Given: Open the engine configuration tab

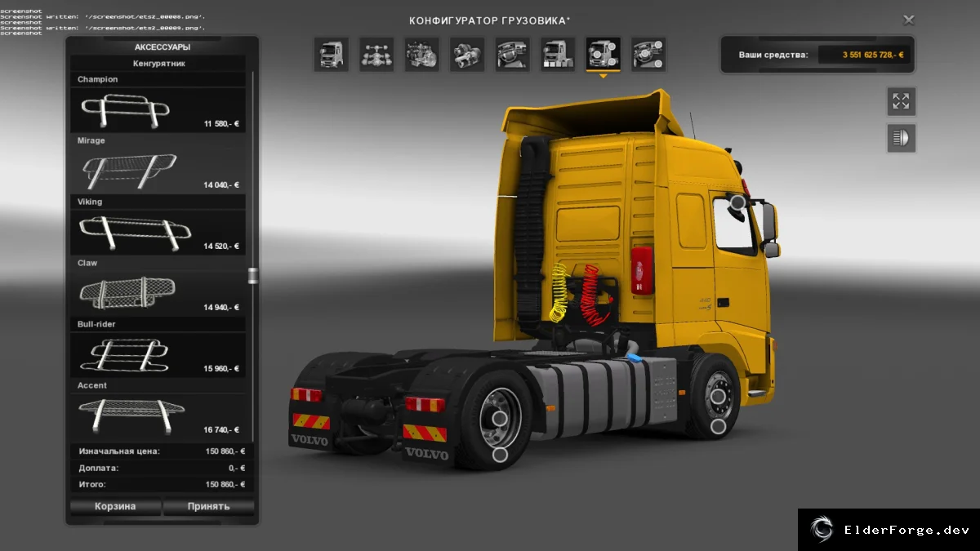Looking at the screenshot, I should pos(421,54).
